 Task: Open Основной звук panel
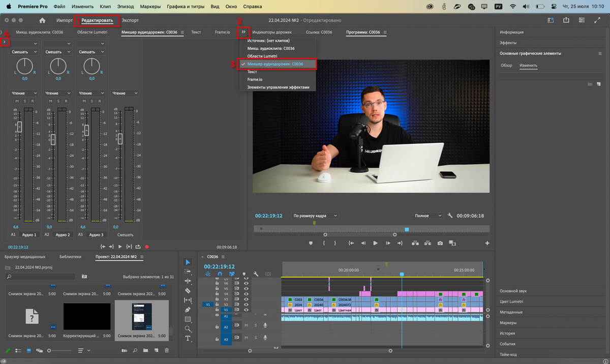click(x=513, y=291)
